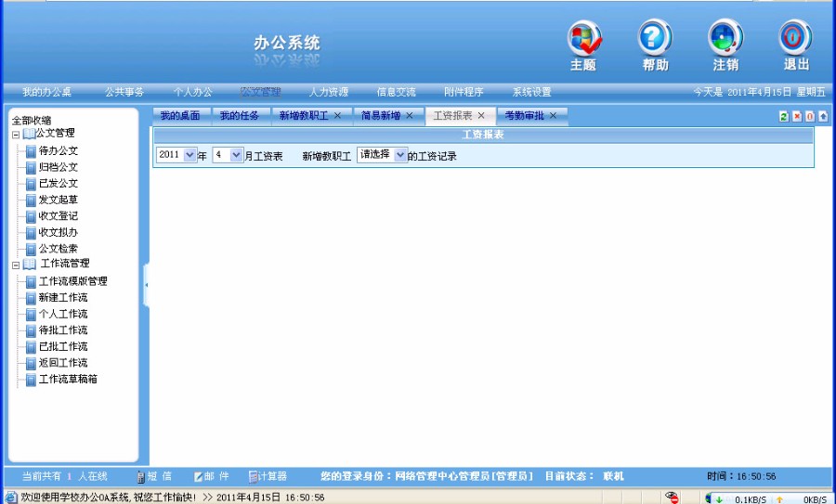Collapse the 工作流管理 tree node
The image size is (836, 504).
click(16, 265)
